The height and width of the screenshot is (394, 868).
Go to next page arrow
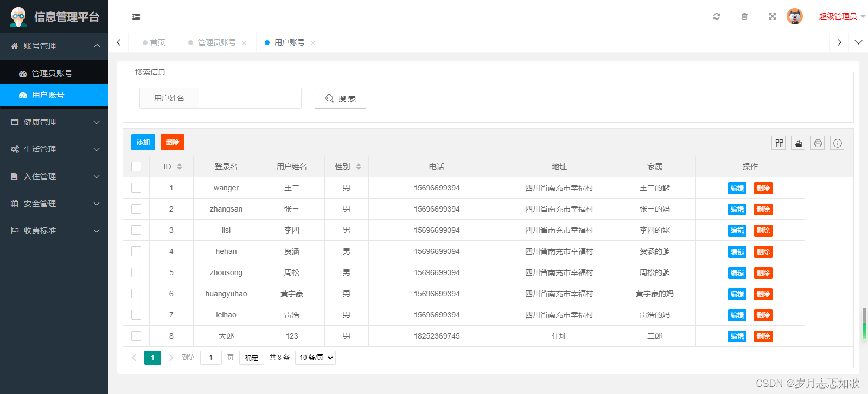point(171,358)
